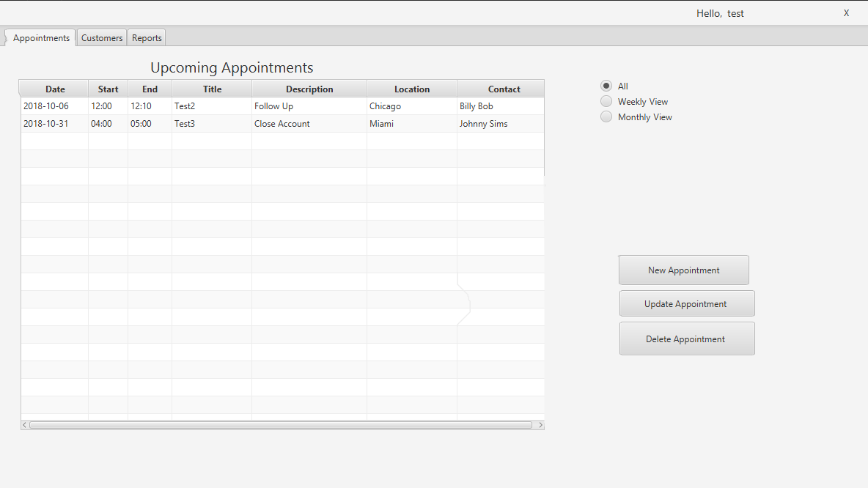Switch to the Customers tab
This screenshot has width=868, height=488.
coord(101,37)
